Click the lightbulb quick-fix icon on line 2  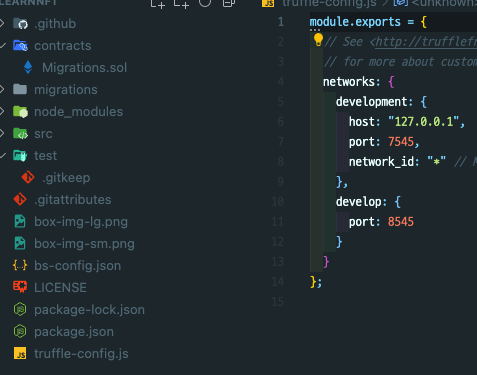[318, 40]
